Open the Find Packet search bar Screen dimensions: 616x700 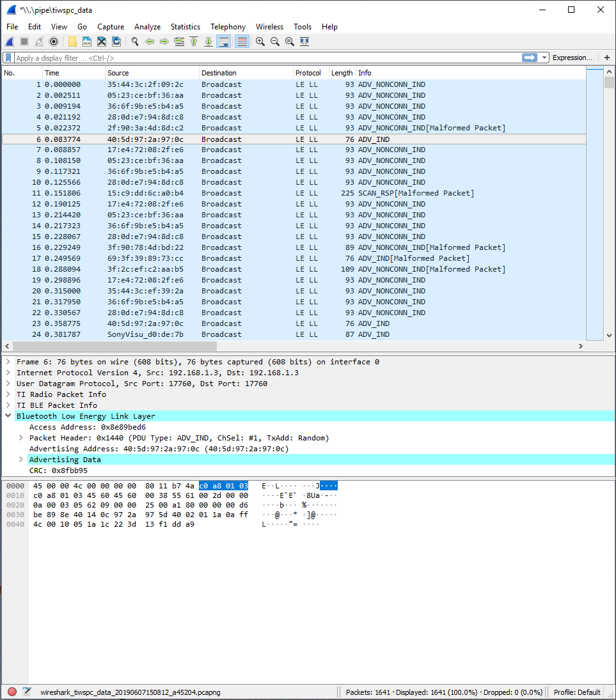pyautogui.click(x=134, y=42)
